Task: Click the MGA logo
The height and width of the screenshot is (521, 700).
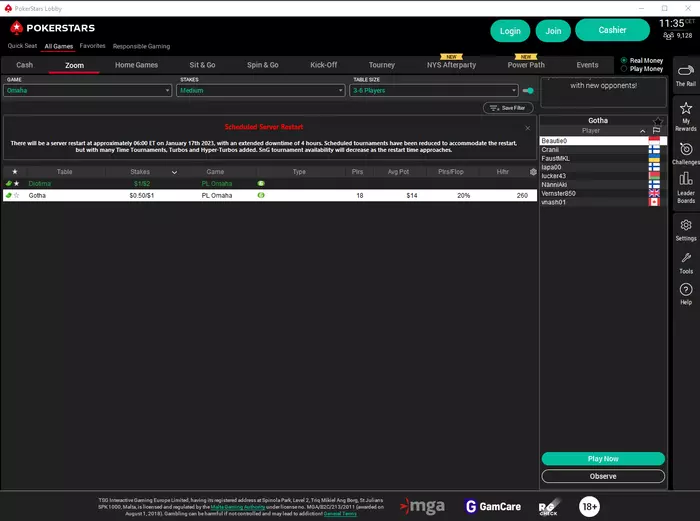Action: click(422, 506)
